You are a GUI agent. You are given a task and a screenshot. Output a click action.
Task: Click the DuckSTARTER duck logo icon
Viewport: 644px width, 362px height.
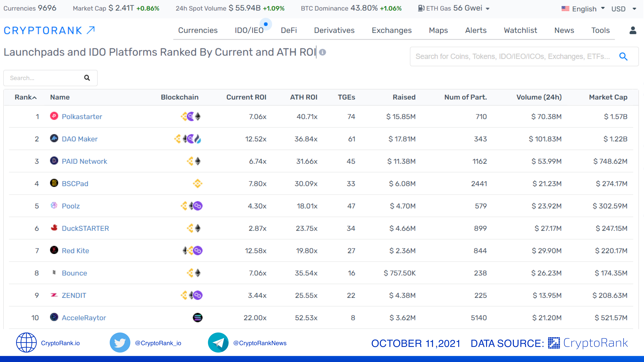pos(54,228)
